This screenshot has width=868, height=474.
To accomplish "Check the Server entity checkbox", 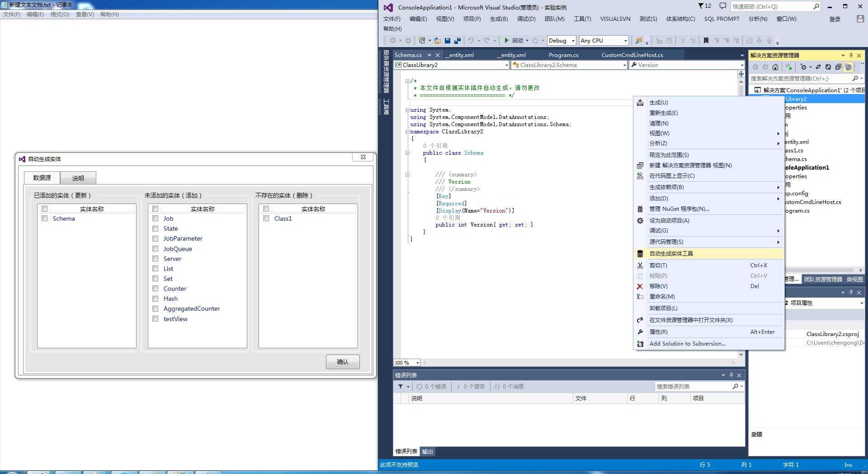I will (155, 258).
